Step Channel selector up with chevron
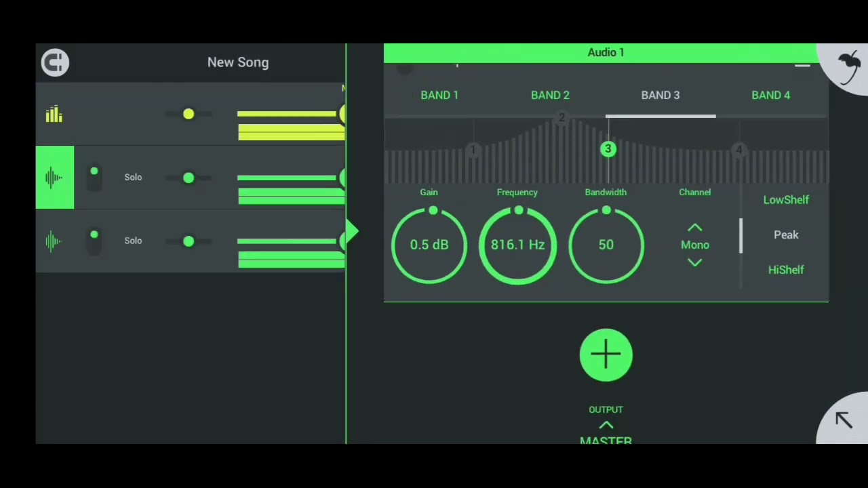Screen dimensions: 868x488 click(x=695, y=228)
